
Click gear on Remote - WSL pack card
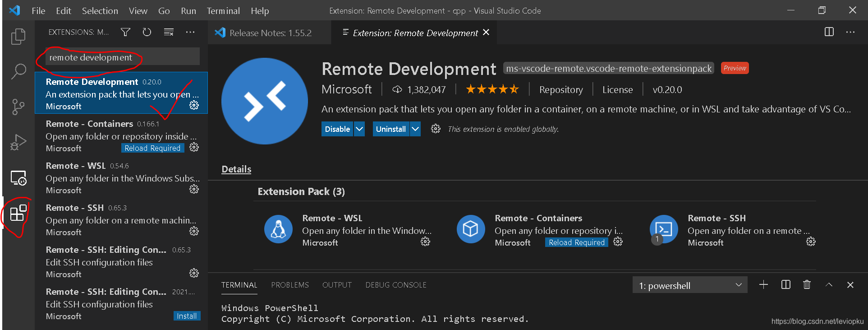click(425, 242)
